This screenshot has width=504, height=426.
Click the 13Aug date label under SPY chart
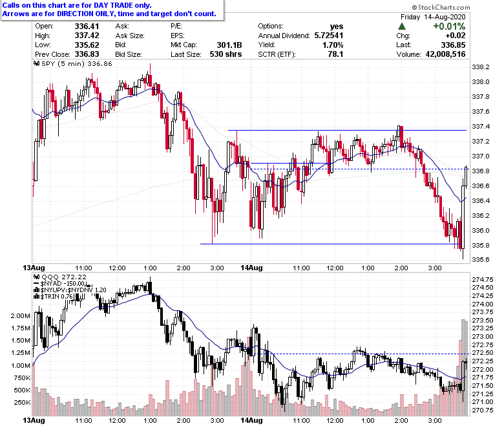coord(34,268)
